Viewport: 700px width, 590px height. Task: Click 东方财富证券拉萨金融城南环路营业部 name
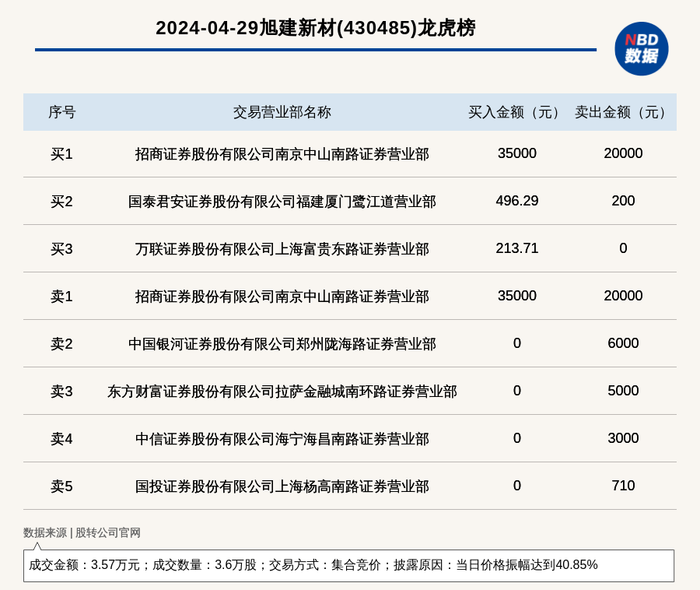282,392
